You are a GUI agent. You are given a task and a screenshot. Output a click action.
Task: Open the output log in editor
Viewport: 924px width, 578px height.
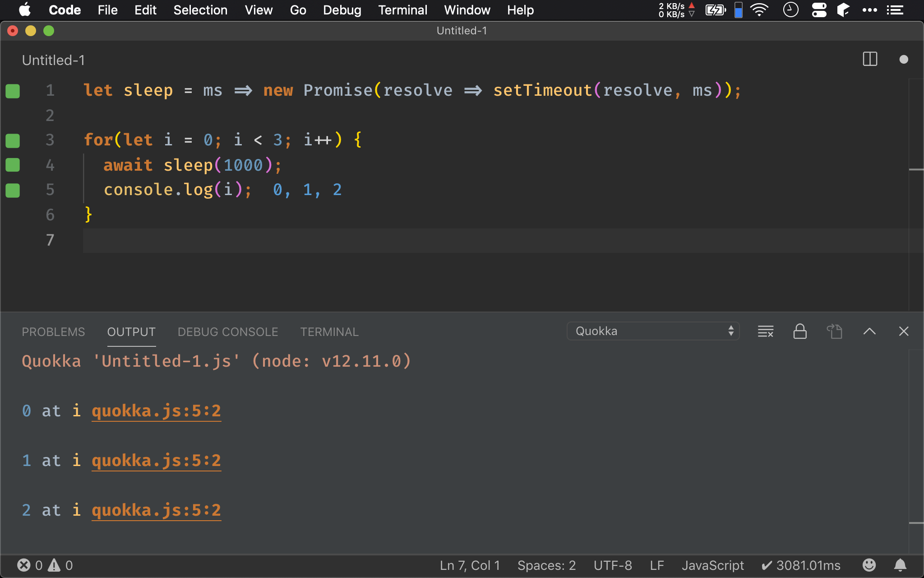pyautogui.click(x=834, y=331)
